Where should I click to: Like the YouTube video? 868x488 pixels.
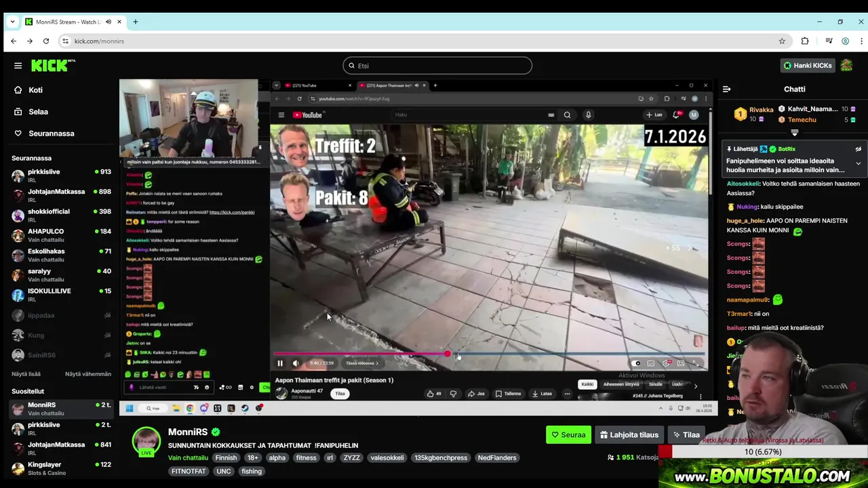pyautogui.click(x=433, y=394)
